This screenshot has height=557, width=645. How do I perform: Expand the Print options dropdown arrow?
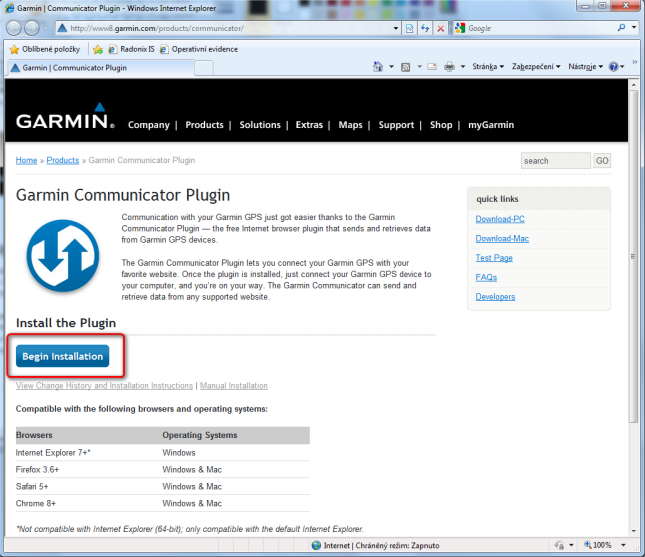click(x=463, y=67)
